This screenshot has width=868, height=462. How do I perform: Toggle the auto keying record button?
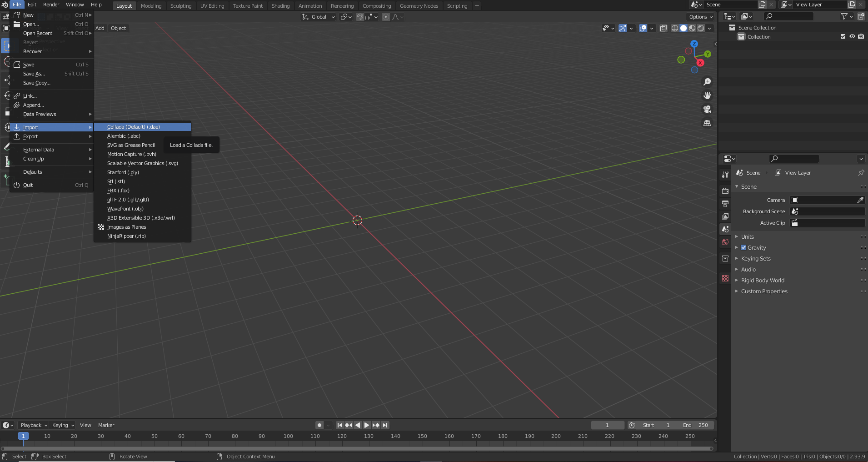[319, 425]
